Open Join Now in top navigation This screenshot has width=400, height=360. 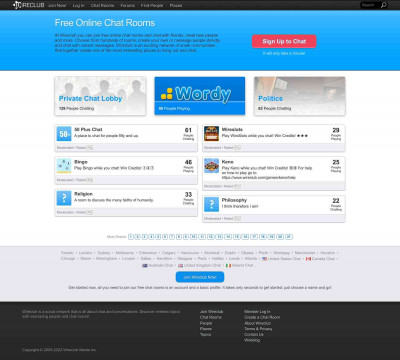coord(57,5)
